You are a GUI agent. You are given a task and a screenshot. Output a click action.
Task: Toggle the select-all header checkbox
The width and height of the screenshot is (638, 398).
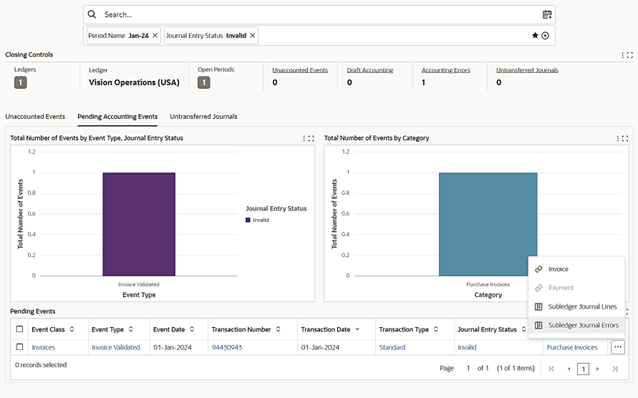coord(20,329)
